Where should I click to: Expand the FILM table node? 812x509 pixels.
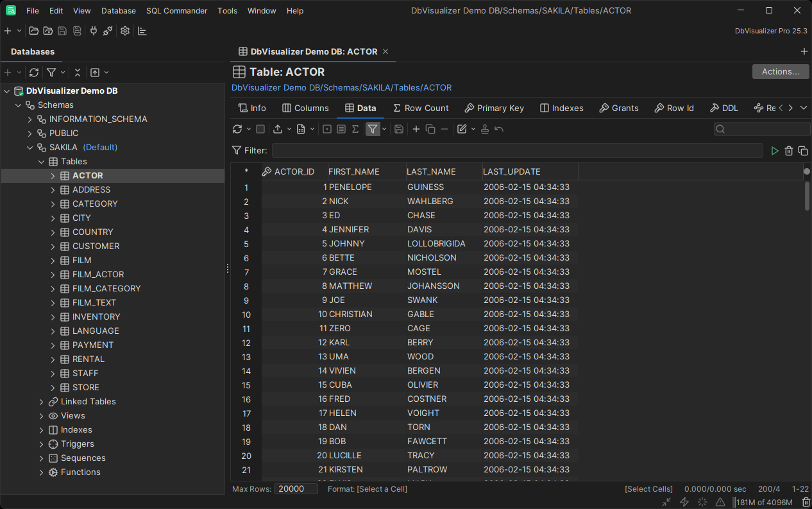pyautogui.click(x=53, y=260)
